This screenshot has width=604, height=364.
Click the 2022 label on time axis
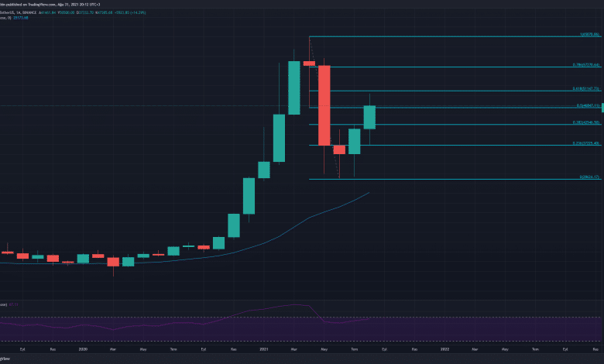pyautogui.click(x=444, y=349)
